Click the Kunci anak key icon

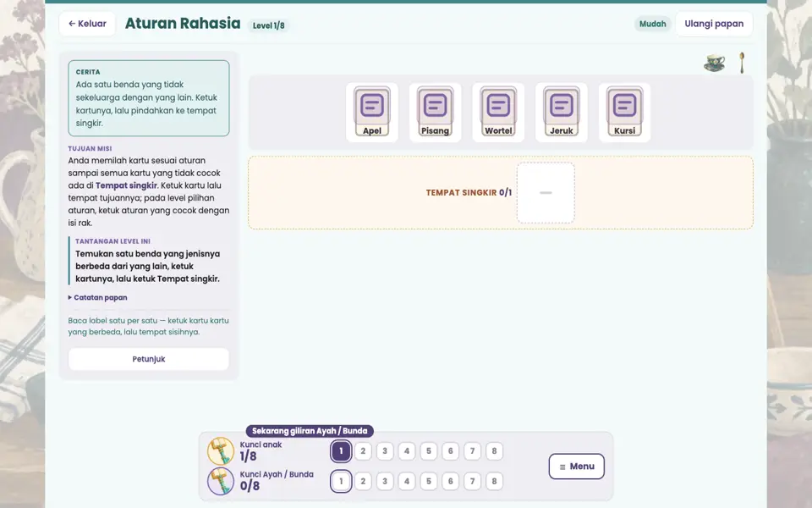(221, 450)
